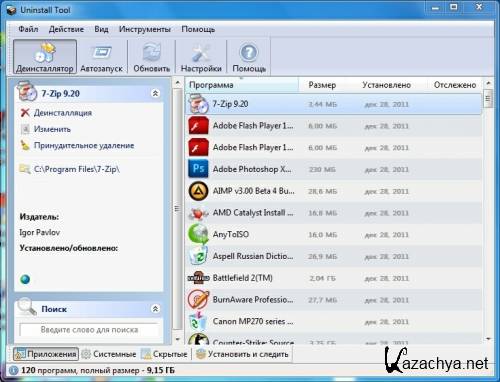Viewport: 500px width, 382px height.
Task: Click the globe website icon in sidebar
Action: [25, 279]
